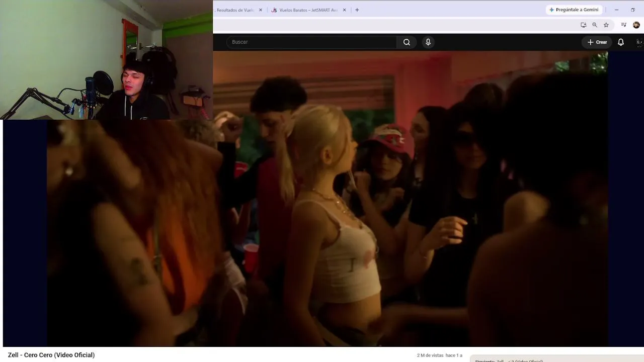Click the streamer webcam overlay
644x362 pixels.
click(106, 60)
